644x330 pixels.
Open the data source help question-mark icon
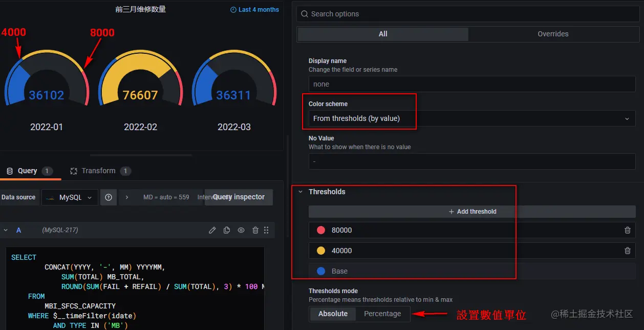[109, 197]
